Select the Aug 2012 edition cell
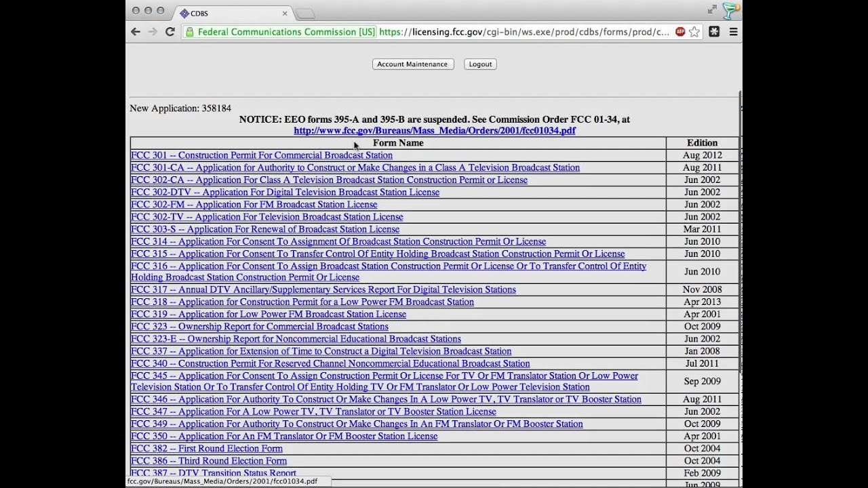Screen dimensions: 868x488 (702, 155)
